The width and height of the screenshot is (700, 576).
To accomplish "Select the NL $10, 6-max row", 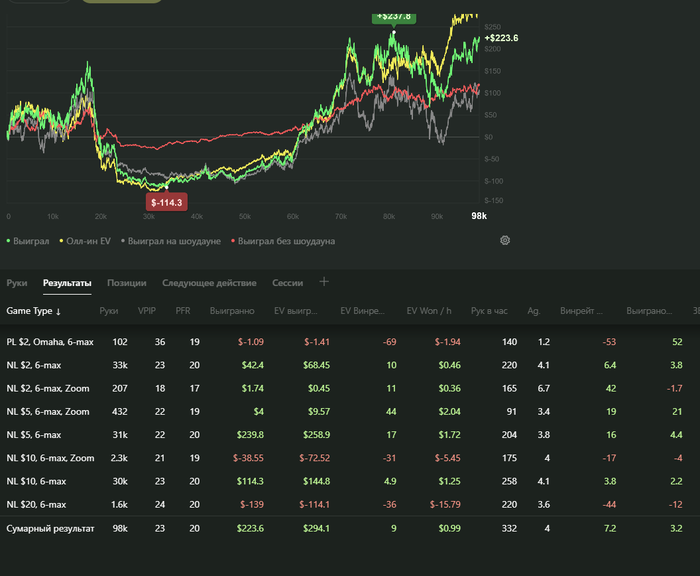I will pos(350,481).
